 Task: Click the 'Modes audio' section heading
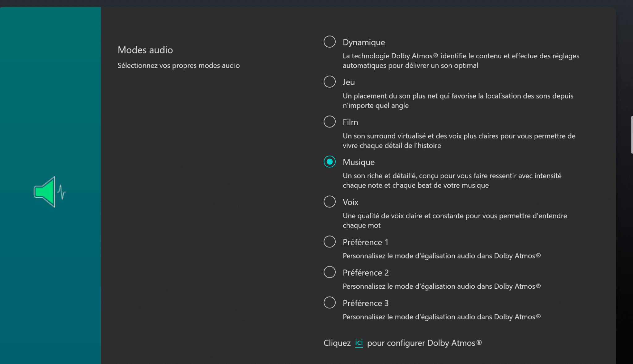(145, 50)
